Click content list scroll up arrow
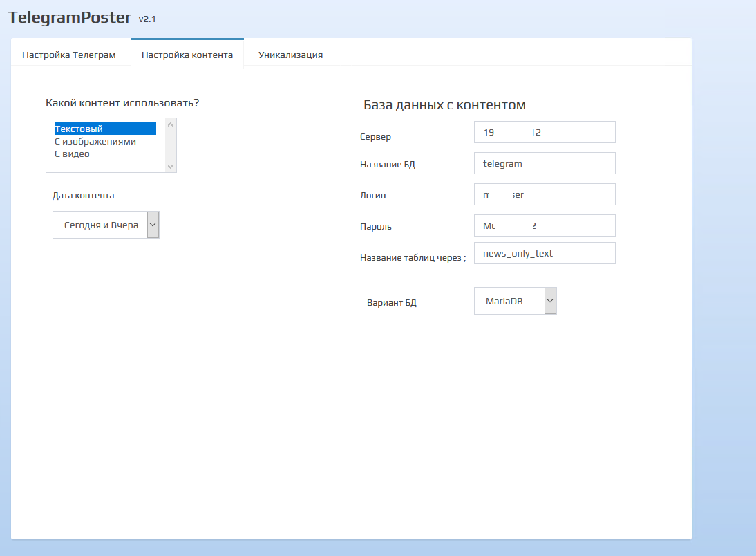Viewport: 756px width, 556px height. [x=170, y=124]
